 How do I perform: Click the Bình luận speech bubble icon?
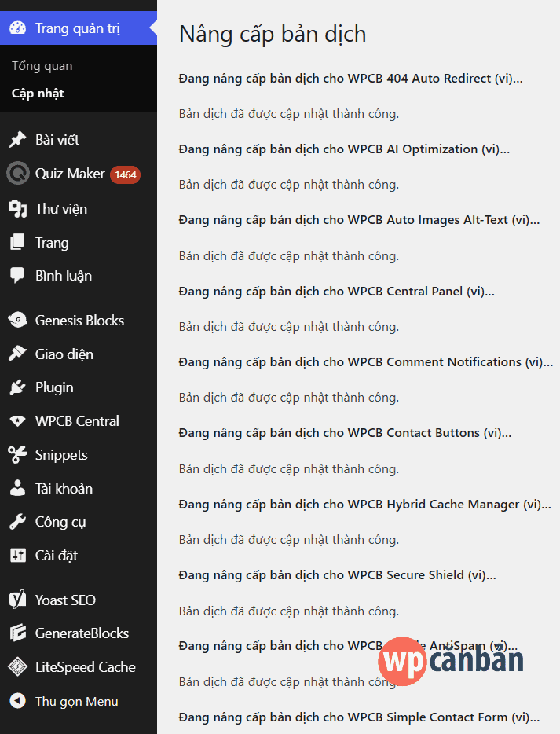tap(17, 275)
